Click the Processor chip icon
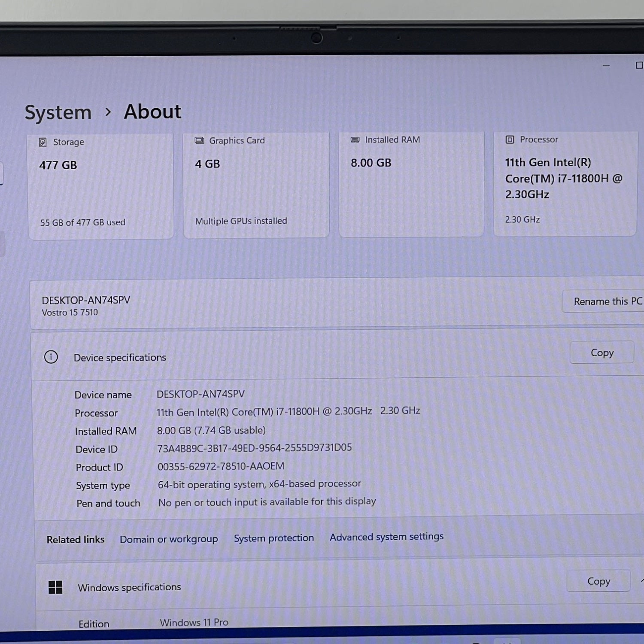The width and height of the screenshot is (644, 644). coord(510,140)
